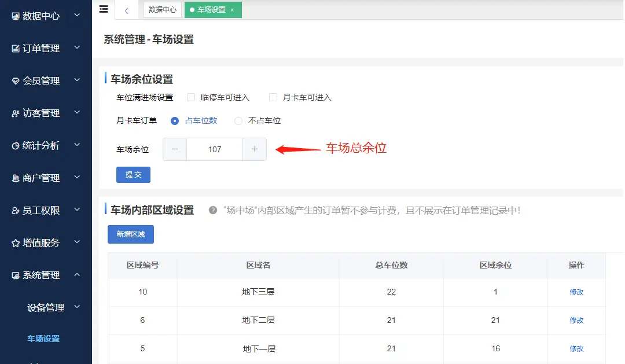
Task: Enable 临停车可进入 checkbox
Action: click(x=191, y=97)
